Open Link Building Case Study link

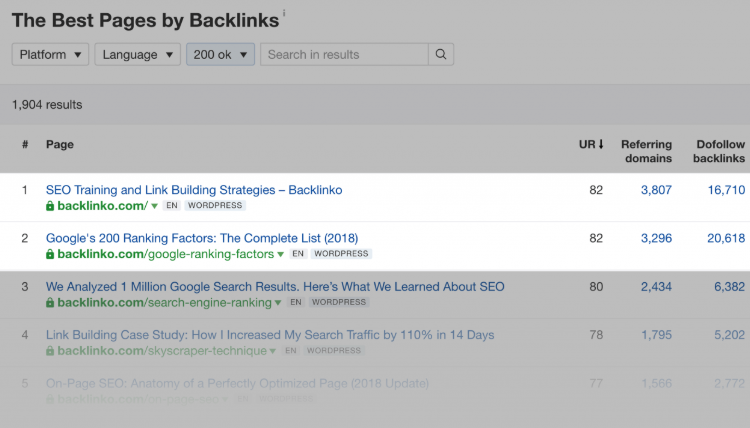270,335
